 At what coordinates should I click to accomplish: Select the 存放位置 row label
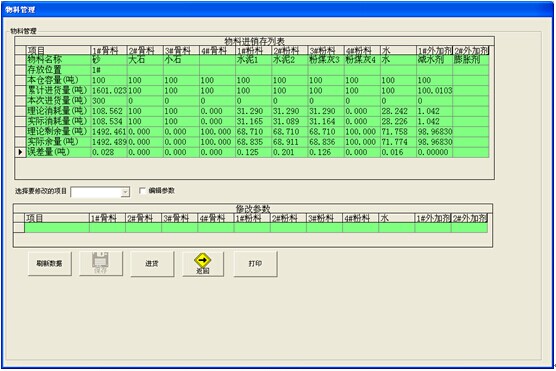click(x=59, y=70)
